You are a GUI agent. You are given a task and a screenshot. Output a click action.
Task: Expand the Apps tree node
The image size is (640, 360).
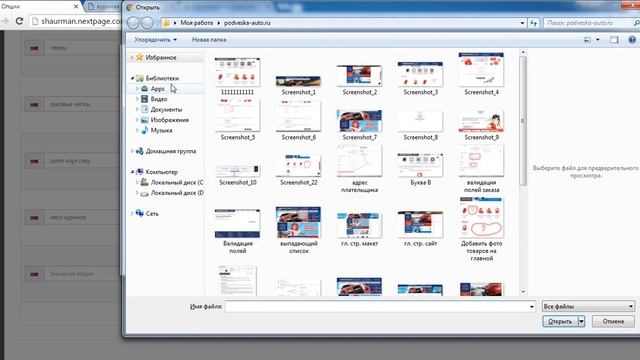coord(137,89)
